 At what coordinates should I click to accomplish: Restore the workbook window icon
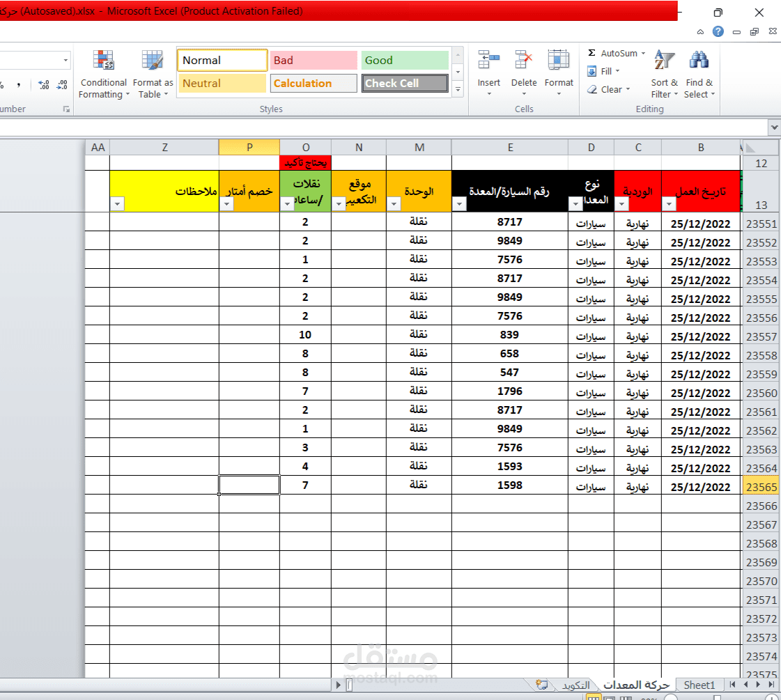[x=755, y=32]
